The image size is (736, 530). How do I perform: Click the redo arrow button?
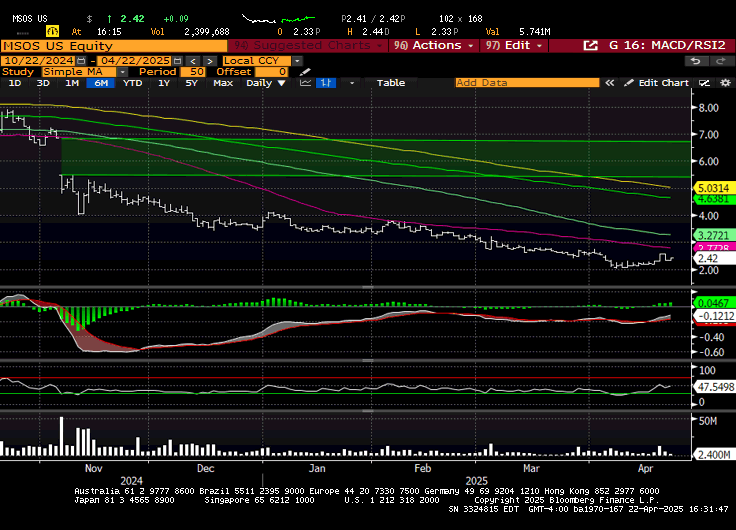720,61
